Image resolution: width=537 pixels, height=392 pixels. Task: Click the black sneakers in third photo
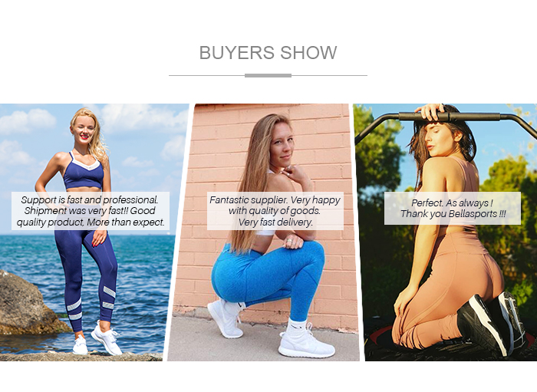[492, 324]
